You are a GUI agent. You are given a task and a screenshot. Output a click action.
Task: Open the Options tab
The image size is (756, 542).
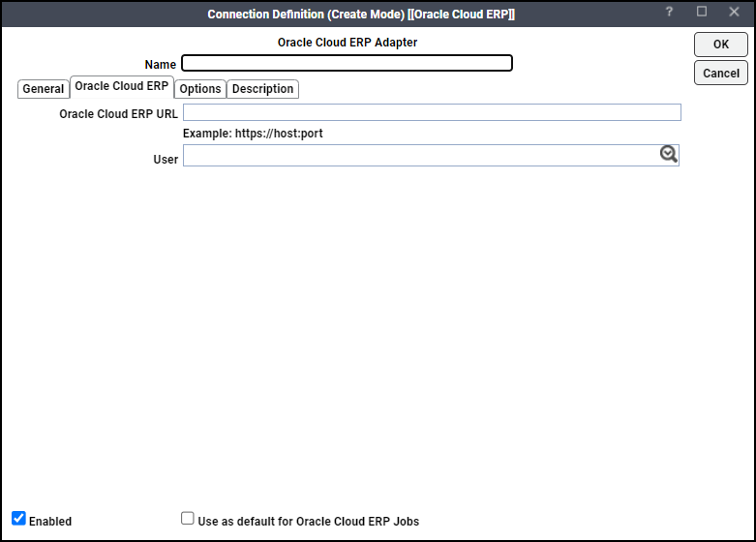tap(200, 89)
